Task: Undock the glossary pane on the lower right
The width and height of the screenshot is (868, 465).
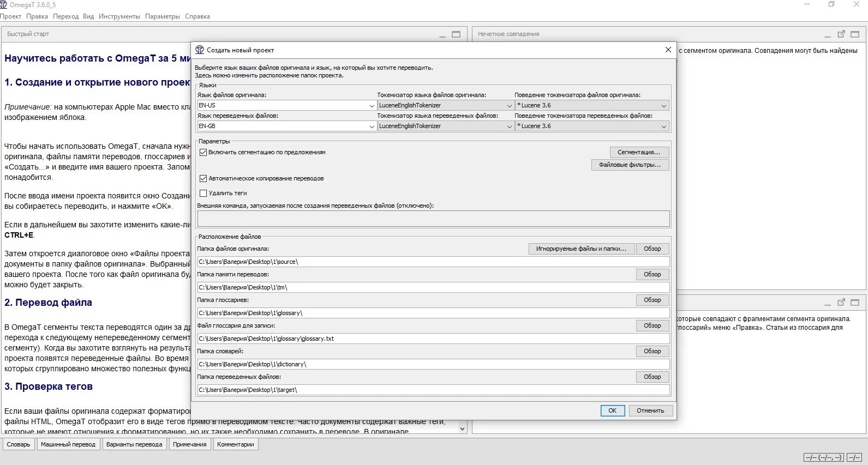Action: [x=841, y=302]
